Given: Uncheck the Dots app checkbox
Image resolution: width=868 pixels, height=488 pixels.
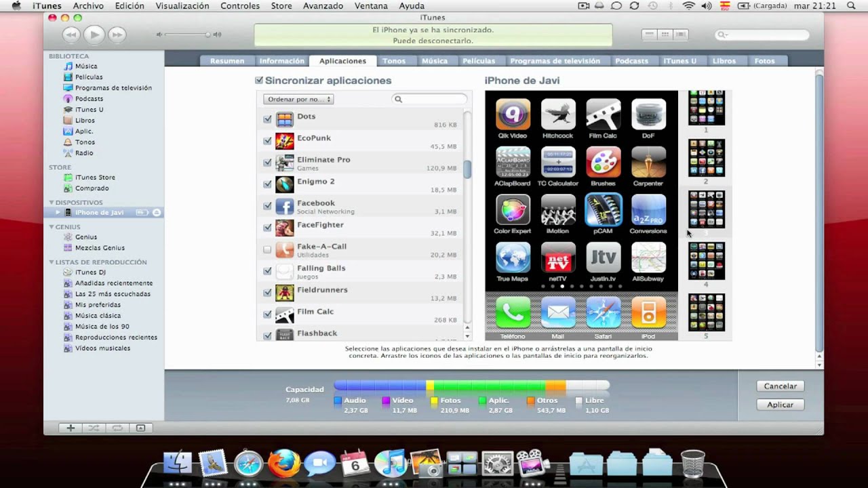Looking at the screenshot, I should click(x=267, y=119).
